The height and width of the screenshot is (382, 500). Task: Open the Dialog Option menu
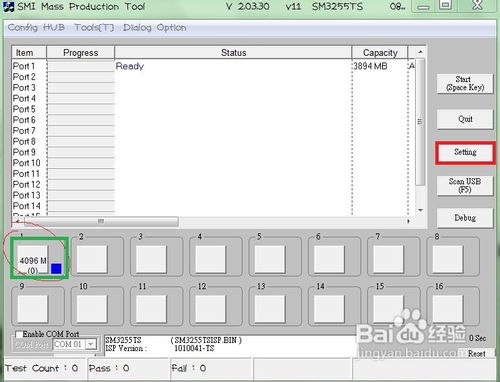tap(154, 28)
